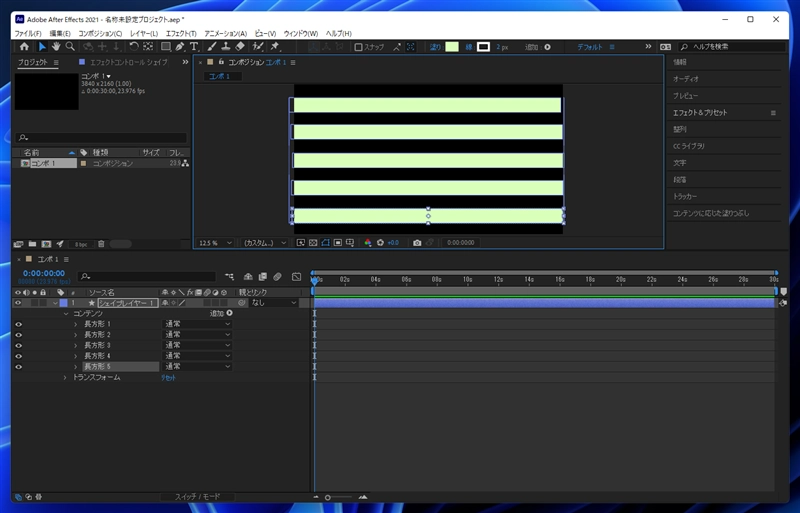Click the Home icon in the toolbar
Image resolution: width=800 pixels, height=513 pixels.
point(24,47)
